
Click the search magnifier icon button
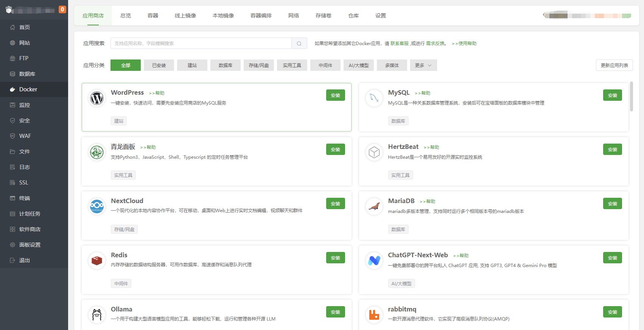[299, 43]
